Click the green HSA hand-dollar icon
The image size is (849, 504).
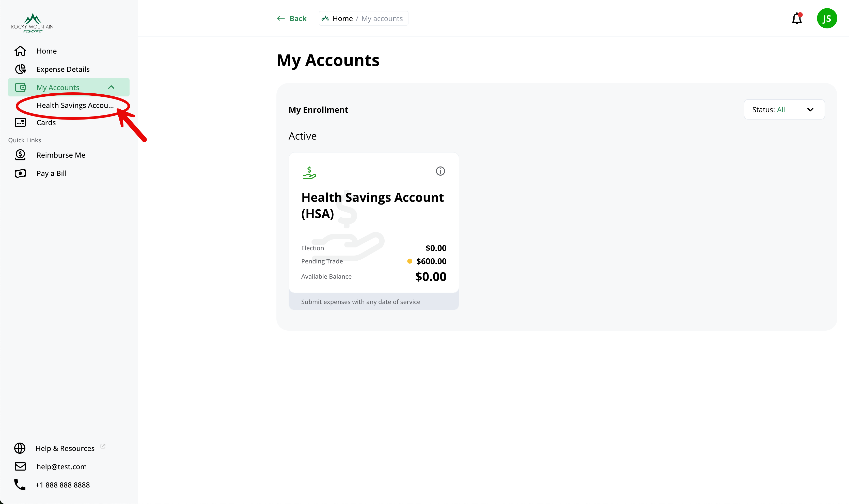click(x=309, y=173)
